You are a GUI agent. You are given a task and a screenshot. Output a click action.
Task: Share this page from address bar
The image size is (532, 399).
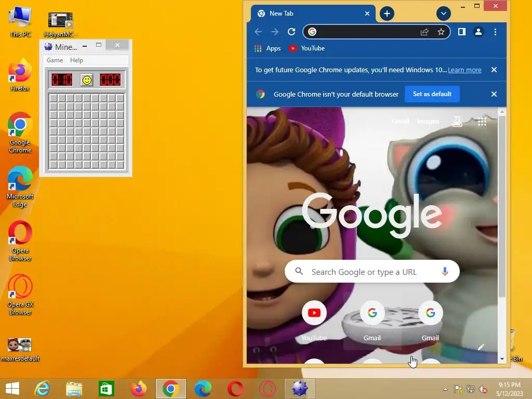coord(424,32)
